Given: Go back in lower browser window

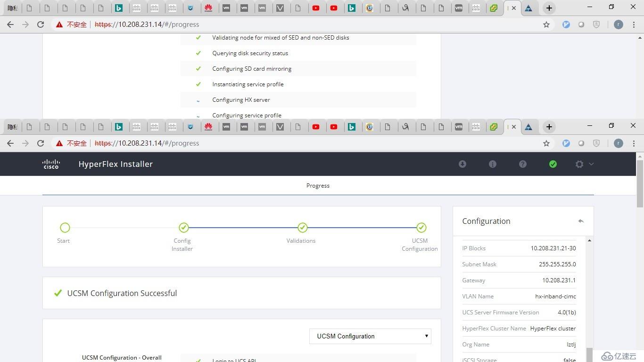Looking at the screenshot, I should [x=10, y=143].
